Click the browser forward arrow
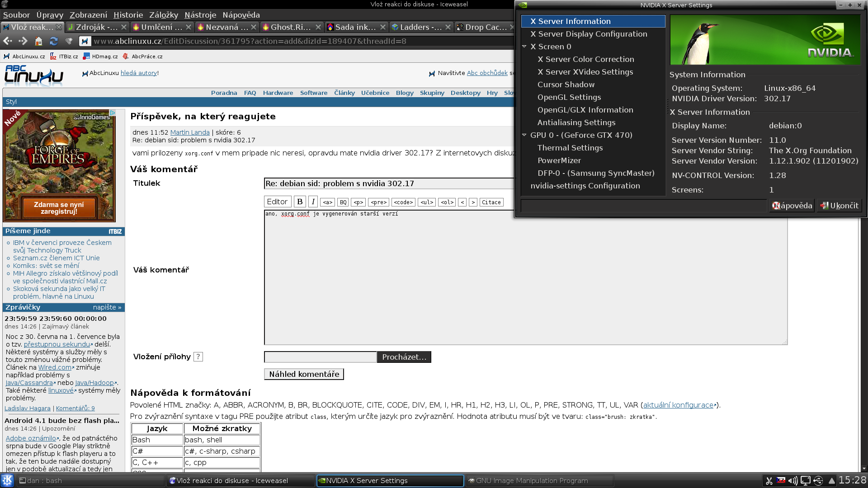 [23, 41]
